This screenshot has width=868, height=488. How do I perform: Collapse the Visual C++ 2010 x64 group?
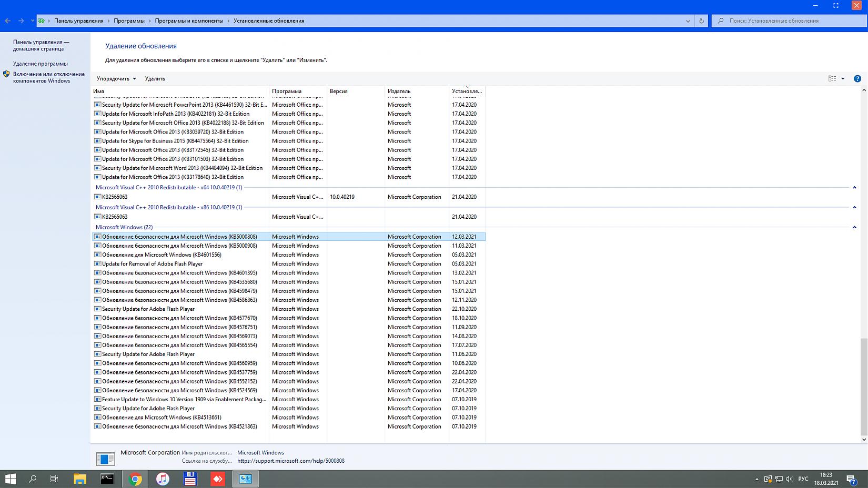point(854,187)
